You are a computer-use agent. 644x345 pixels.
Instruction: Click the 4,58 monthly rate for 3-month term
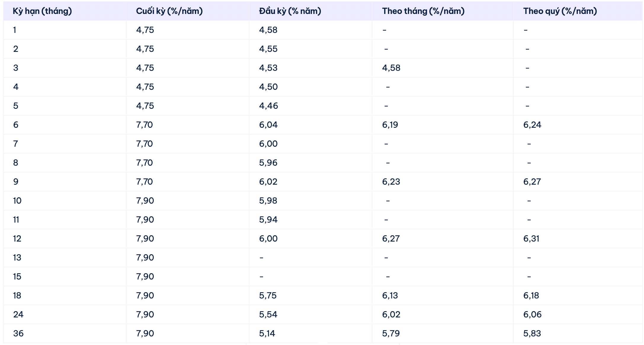point(391,68)
